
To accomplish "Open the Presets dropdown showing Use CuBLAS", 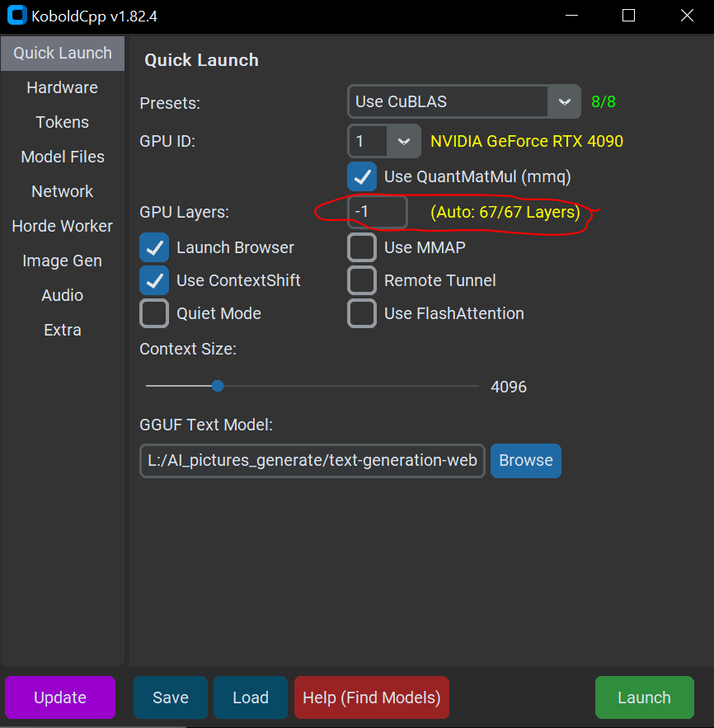I will pos(464,101).
